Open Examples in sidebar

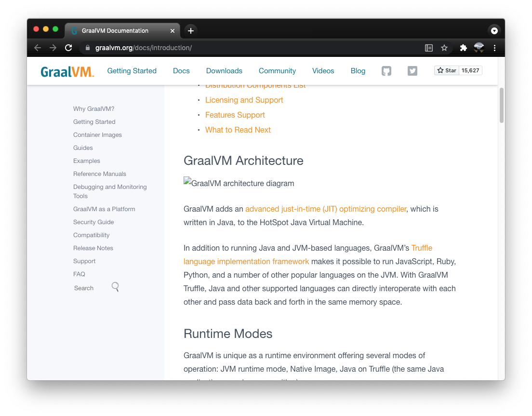point(87,161)
